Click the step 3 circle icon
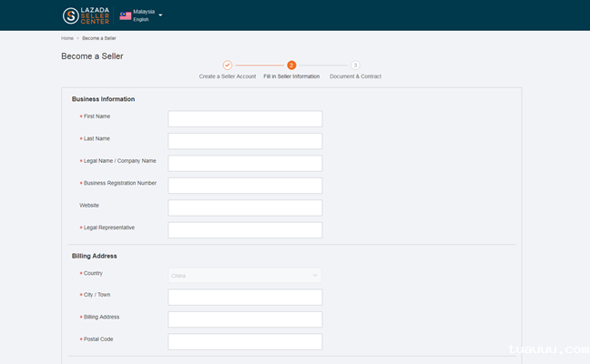The width and height of the screenshot is (590, 364). pyautogui.click(x=355, y=66)
